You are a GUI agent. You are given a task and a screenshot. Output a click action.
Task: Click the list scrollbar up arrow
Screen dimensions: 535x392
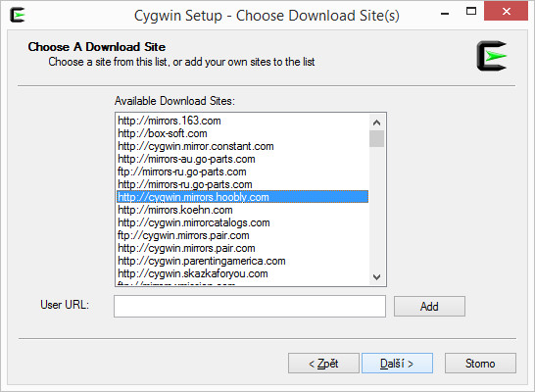(376, 122)
